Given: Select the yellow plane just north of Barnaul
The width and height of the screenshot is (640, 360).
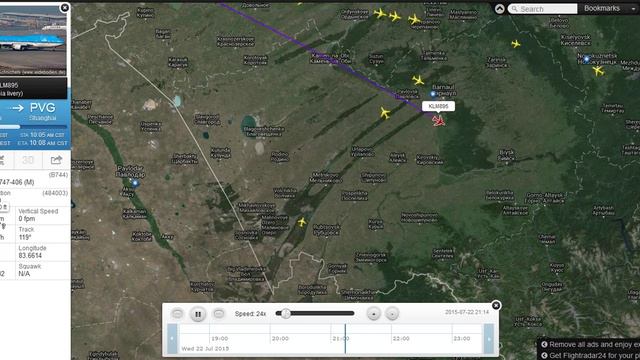Looking at the screenshot, I should tap(418, 80).
